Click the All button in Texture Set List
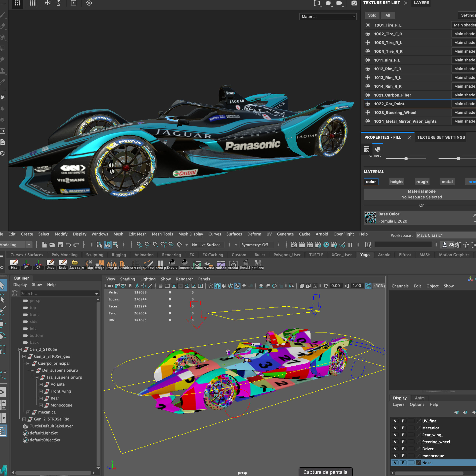Image resolution: width=476 pixels, height=476 pixels. 387,15
